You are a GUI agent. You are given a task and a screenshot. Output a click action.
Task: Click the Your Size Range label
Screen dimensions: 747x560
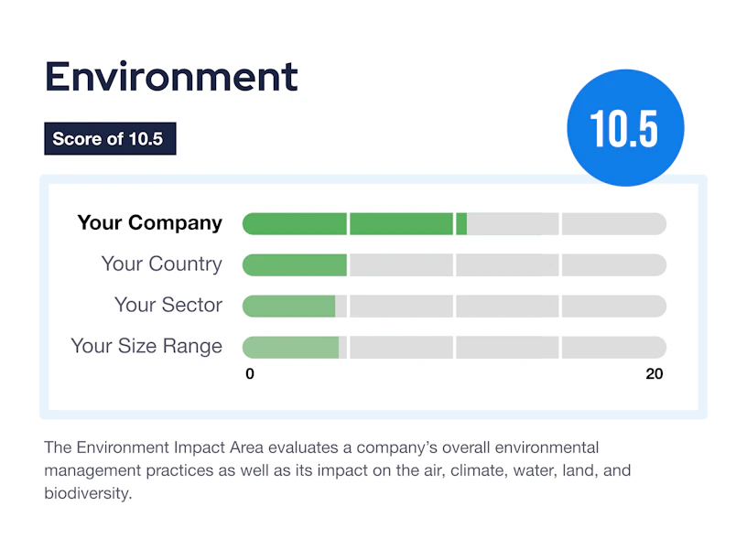pos(146,346)
